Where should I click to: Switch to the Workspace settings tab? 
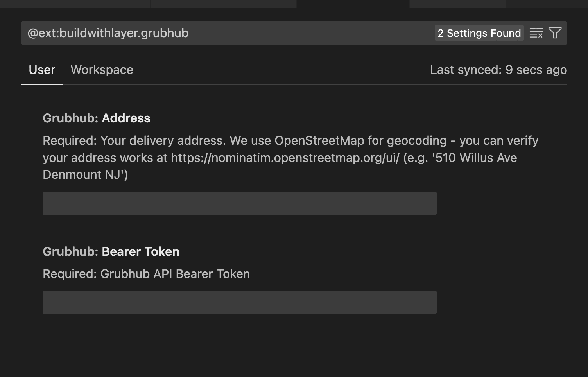102,70
